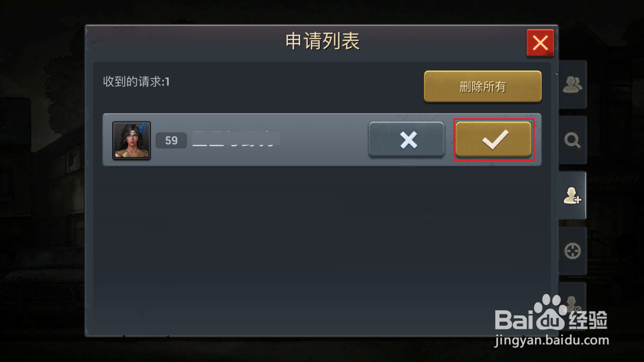This screenshot has height=362, width=644.
Task: Accept the friend request with the checkmark
Action: (494, 140)
